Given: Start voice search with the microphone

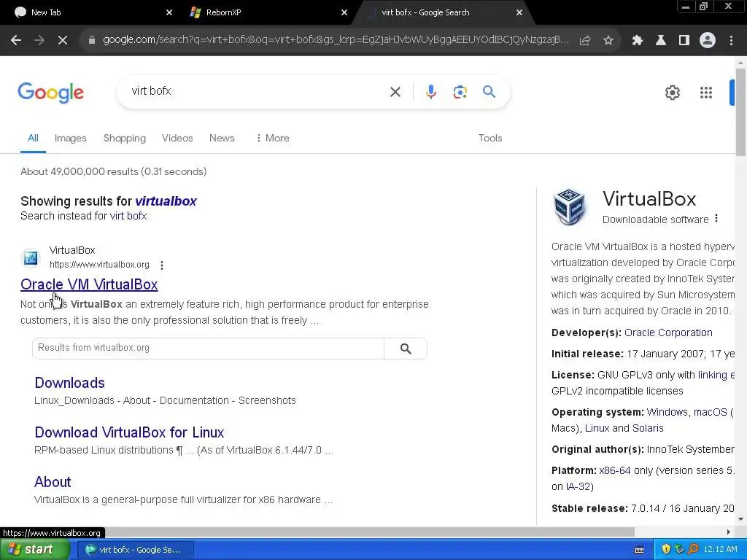Looking at the screenshot, I should [x=431, y=92].
